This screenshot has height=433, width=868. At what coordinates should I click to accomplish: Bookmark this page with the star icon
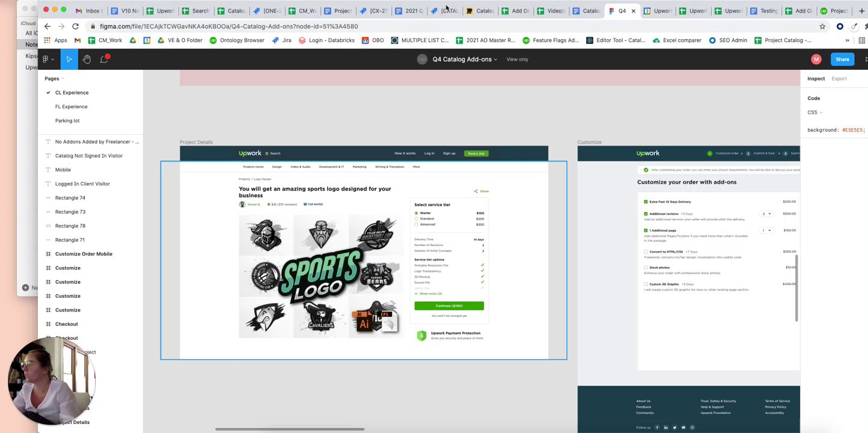822,26
